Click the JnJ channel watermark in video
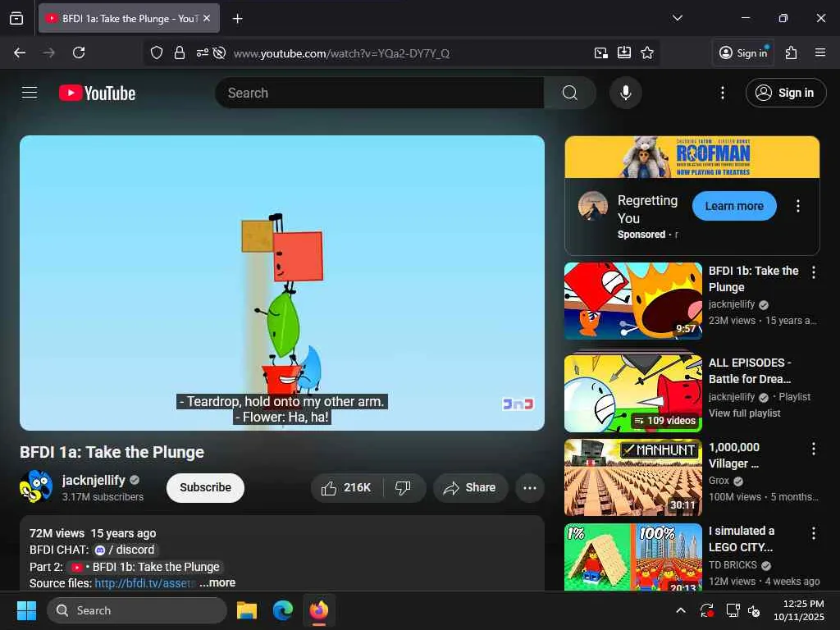This screenshot has height=630, width=840. coord(518,404)
